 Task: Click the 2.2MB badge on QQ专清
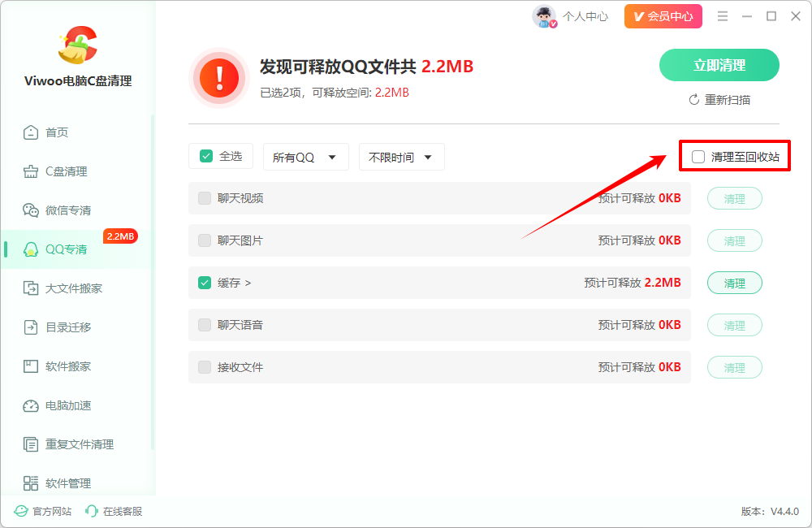pos(120,236)
